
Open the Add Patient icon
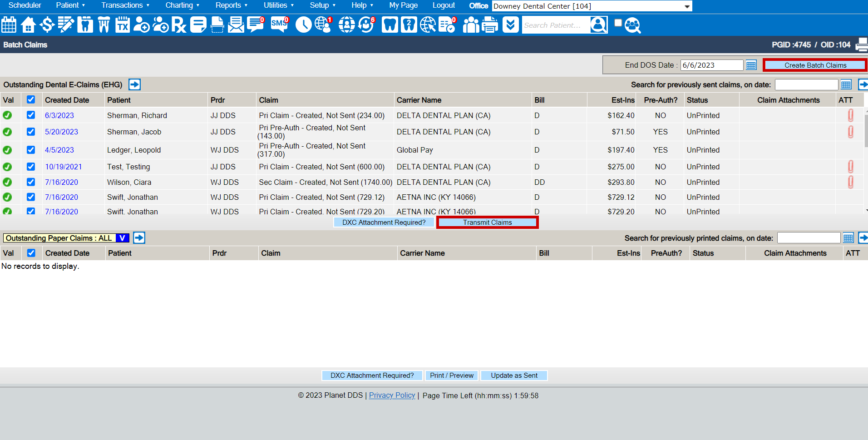point(141,25)
